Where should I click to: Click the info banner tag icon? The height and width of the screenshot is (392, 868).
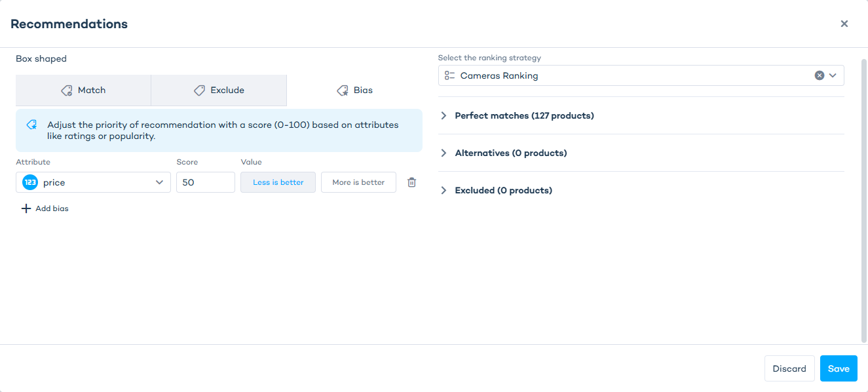(31, 125)
